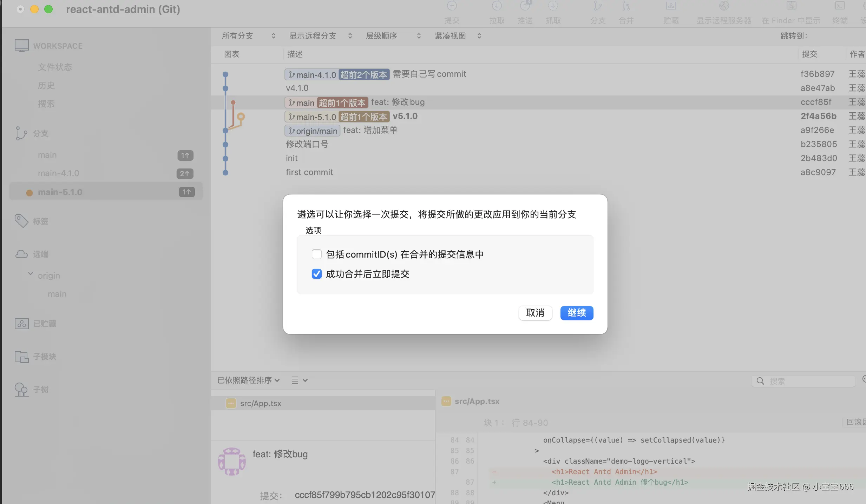Click the 2↑ badge beside main-4.1.0
This screenshot has width=866, height=504.
point(185,173)
